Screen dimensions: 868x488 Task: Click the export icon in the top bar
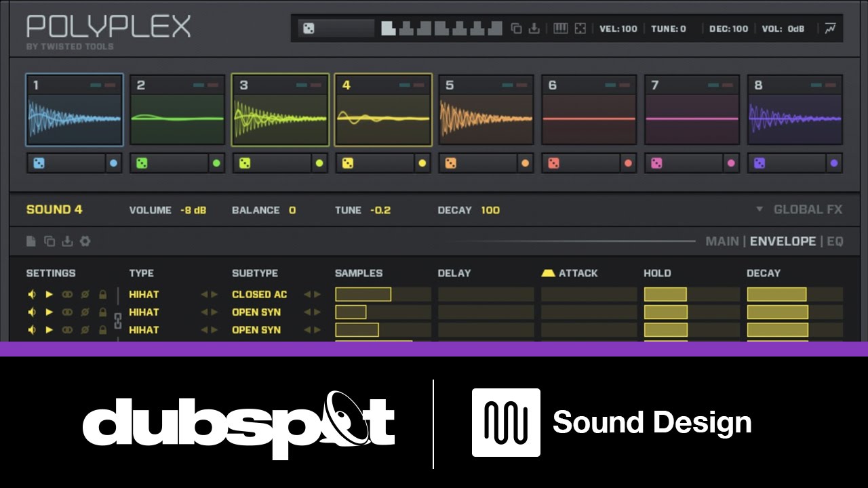coord(534,28)
